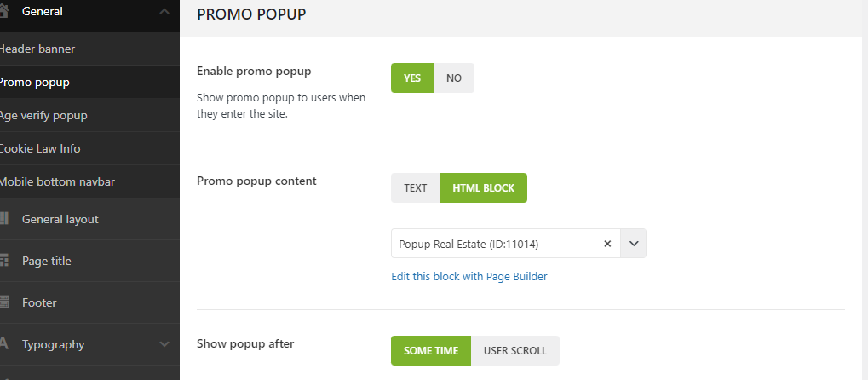Click the General home icon in sidebar
The height and width of the screenshot is (380, 868).
coord(4,11)
